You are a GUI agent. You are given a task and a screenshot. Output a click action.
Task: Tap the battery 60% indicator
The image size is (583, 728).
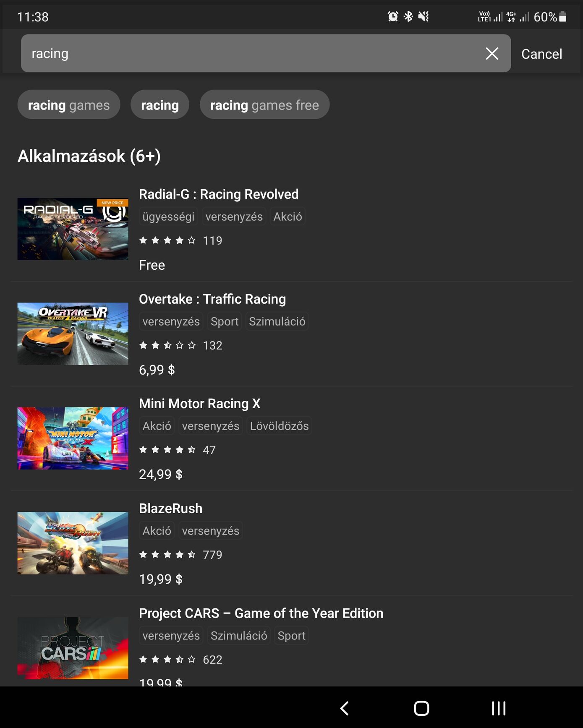coord(550,17)
